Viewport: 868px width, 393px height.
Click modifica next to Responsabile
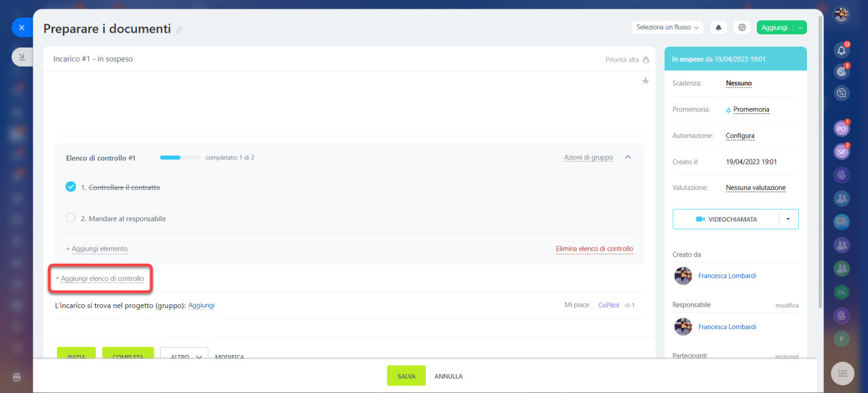(787, 305)
